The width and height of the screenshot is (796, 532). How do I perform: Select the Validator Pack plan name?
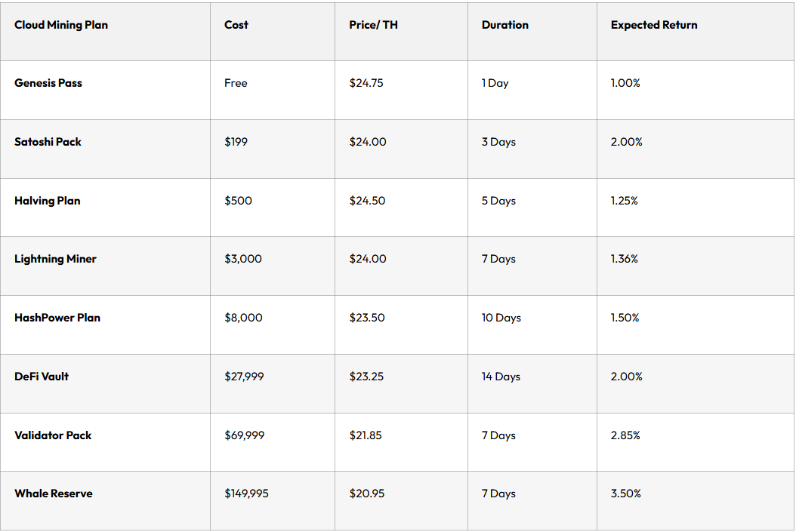click(53, 435)
